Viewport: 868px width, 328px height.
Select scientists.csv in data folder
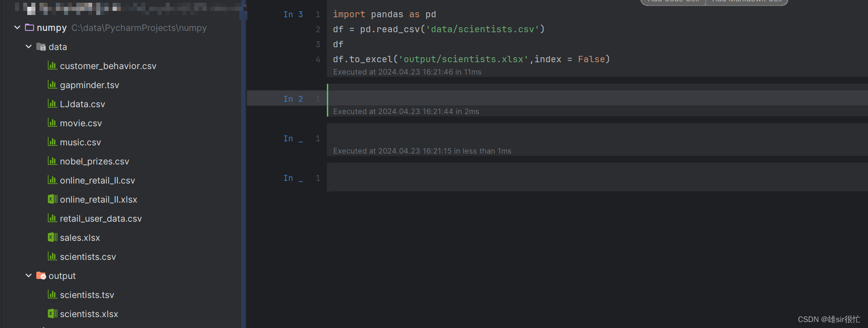pos(88,257)
